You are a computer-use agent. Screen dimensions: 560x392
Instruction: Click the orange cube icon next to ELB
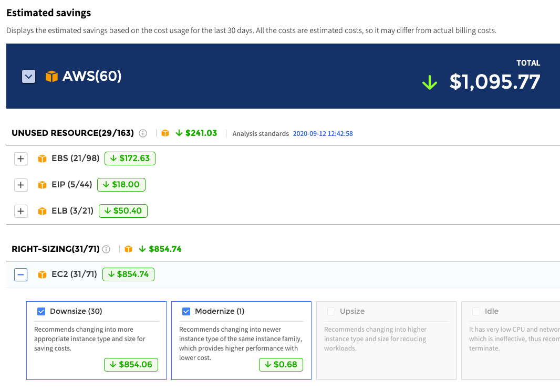tap(43, 211)
